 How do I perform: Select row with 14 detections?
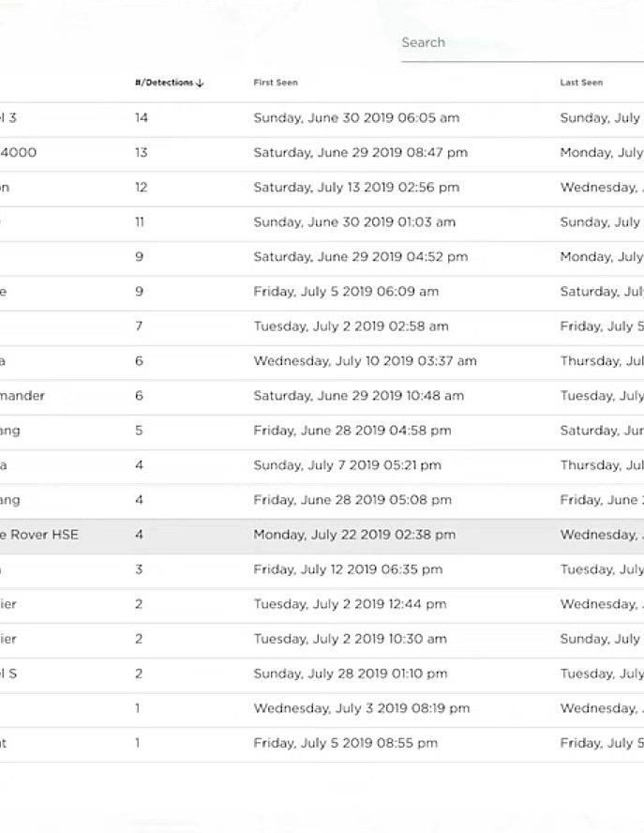322,118
